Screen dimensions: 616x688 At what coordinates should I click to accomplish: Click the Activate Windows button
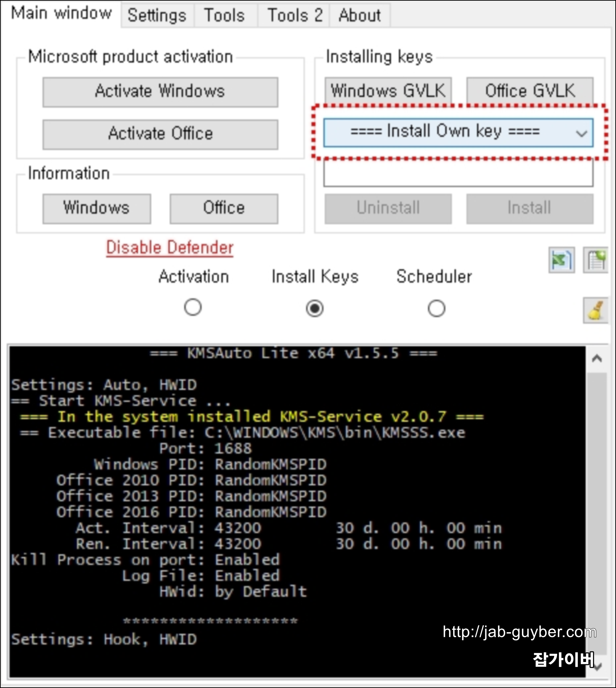(x=160, y=92)
